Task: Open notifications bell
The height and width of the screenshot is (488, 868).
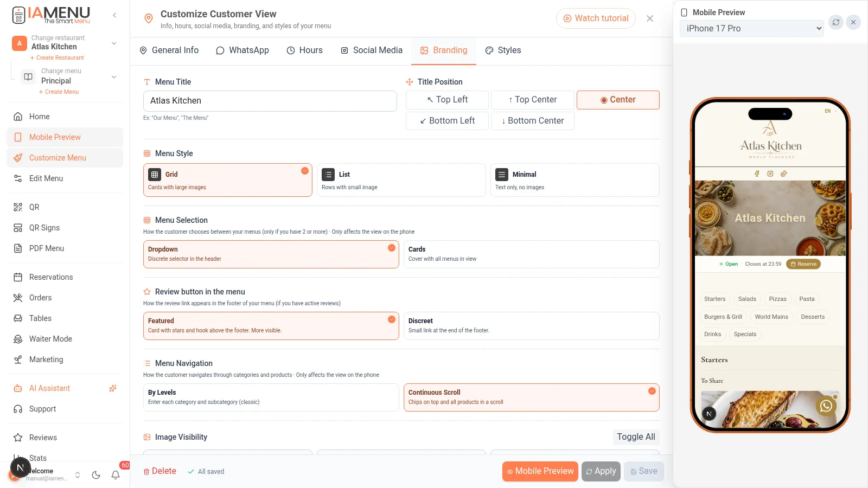Action: pos(116,475)
